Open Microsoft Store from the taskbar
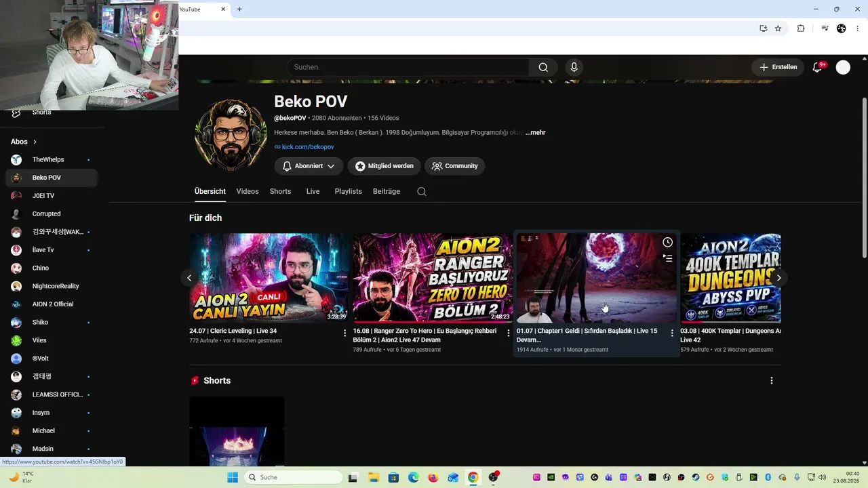 tap(393, 477)
